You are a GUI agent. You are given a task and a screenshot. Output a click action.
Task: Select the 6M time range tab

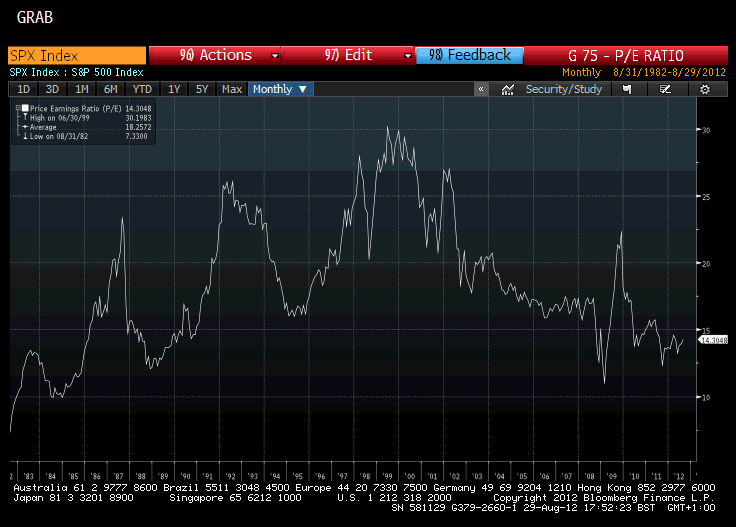tap(110, 89)
